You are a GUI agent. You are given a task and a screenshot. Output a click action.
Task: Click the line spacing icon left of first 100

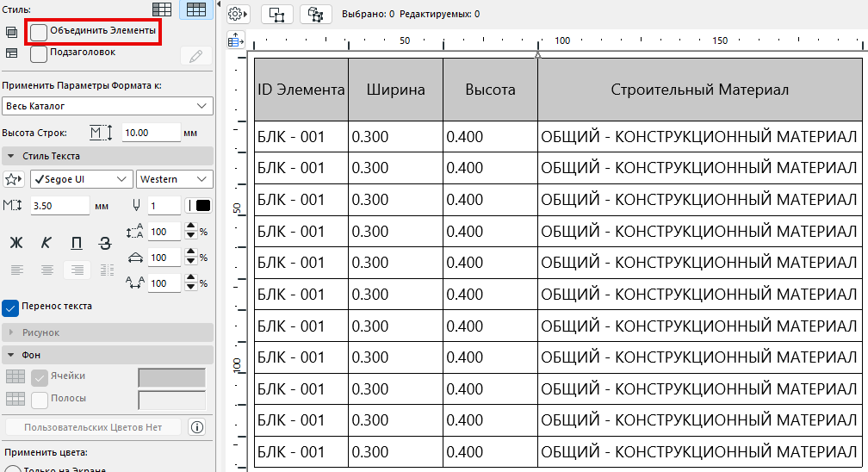coord(134,231)
